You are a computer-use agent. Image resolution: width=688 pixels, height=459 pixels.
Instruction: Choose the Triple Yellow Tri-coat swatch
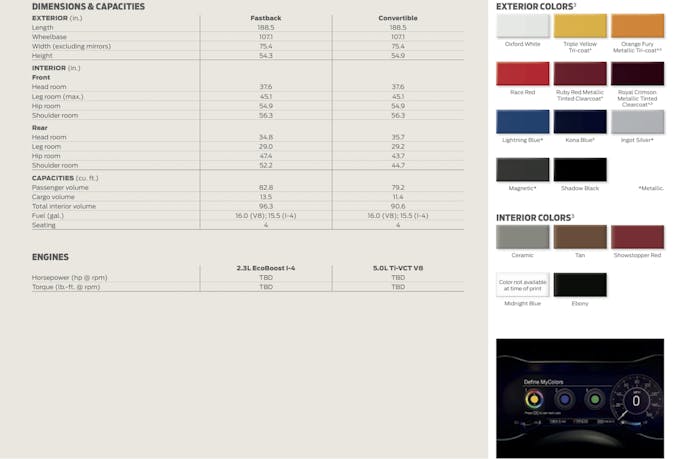(580, 26)
